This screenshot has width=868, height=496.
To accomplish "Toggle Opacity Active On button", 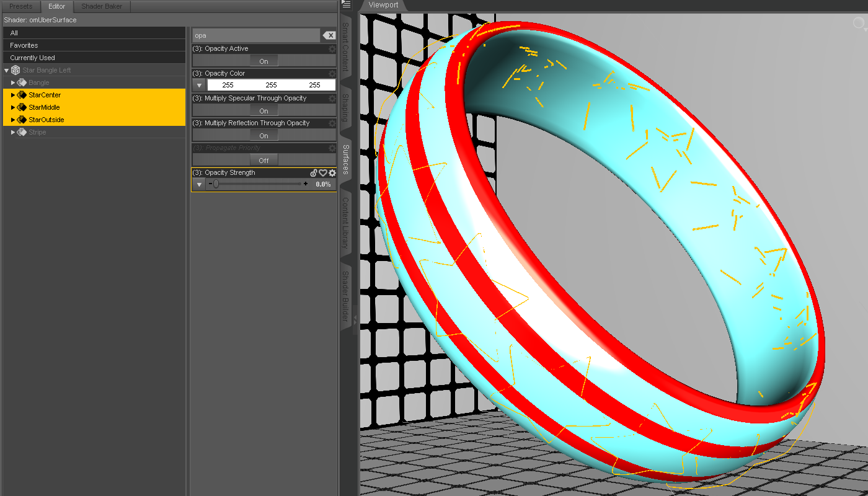I will point(264,61).
